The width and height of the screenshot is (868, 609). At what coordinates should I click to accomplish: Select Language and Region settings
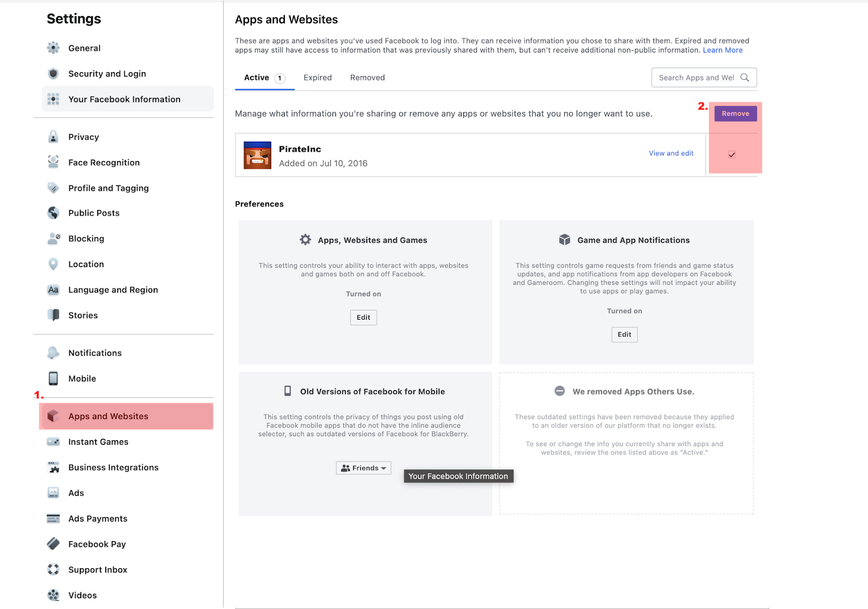pos(127,289)
